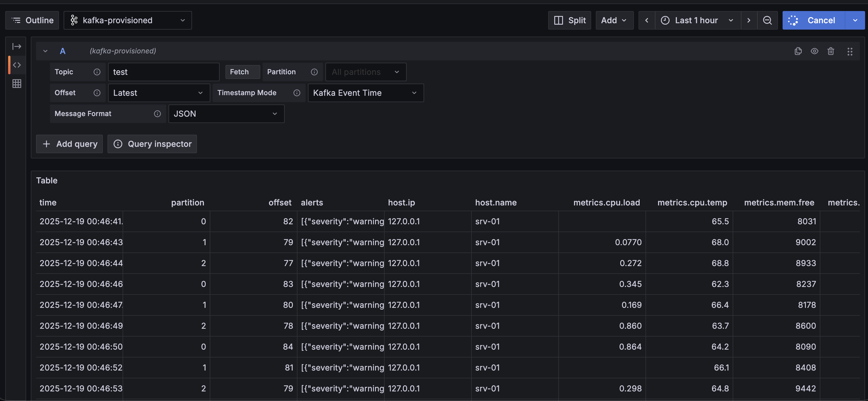Click the query name A
Viewport: 868px width, 401px height.
tap(63, 51)
